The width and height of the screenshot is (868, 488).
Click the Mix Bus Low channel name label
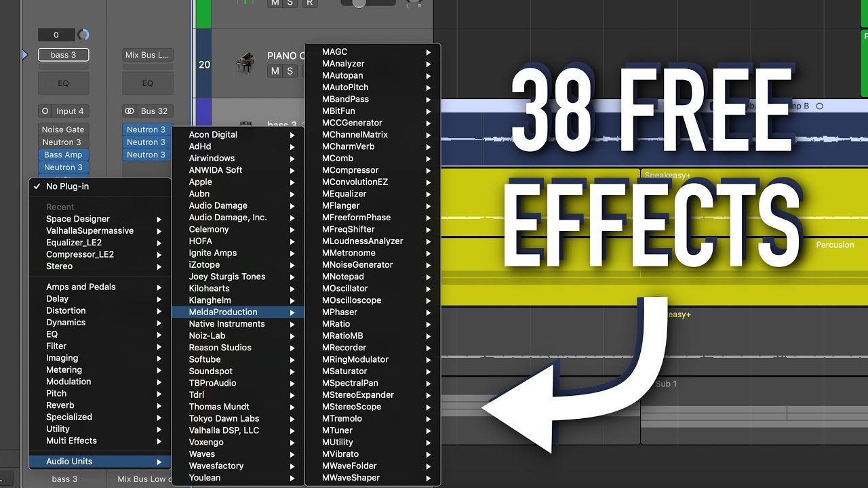pos(144,479)
